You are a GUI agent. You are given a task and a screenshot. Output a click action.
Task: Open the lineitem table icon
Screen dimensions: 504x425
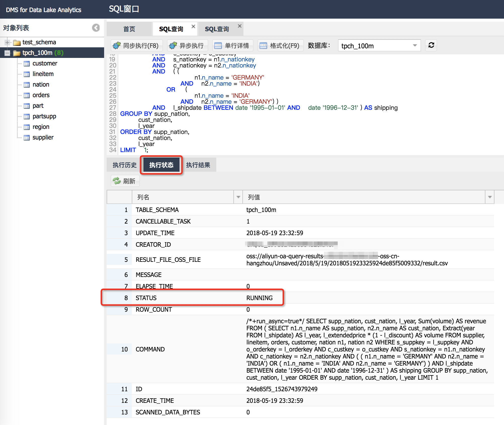(x=27, y=74)
